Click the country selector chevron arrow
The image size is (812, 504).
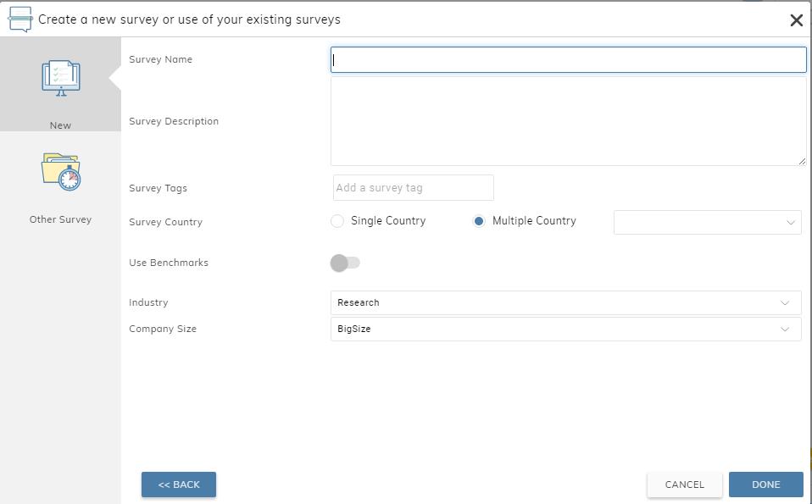coord(790,223)
